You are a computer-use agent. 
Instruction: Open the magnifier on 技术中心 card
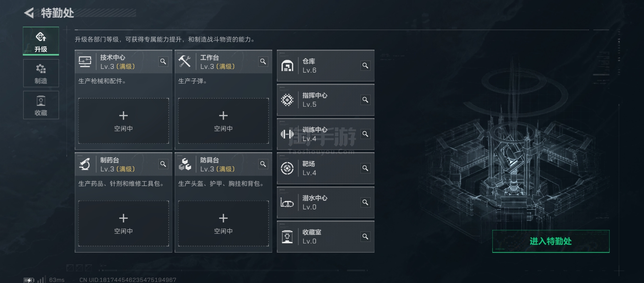click(x=163, y=62)
